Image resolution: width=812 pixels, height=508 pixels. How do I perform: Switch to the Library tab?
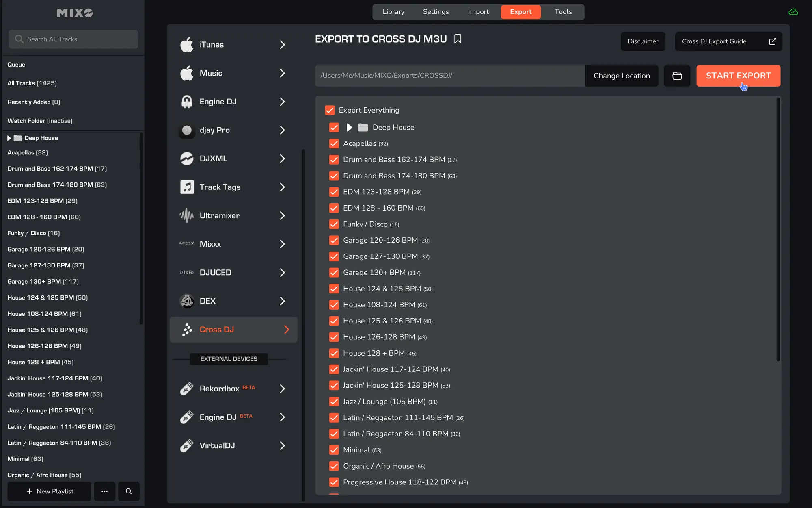[x=393, y=12]
